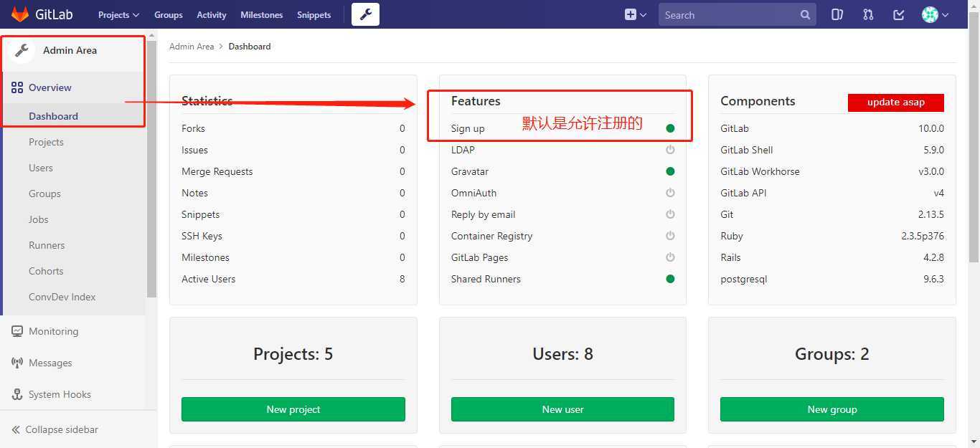Click the System Hooks anchor icon
This screenshot has height=448, width=980.
[17, 394]
